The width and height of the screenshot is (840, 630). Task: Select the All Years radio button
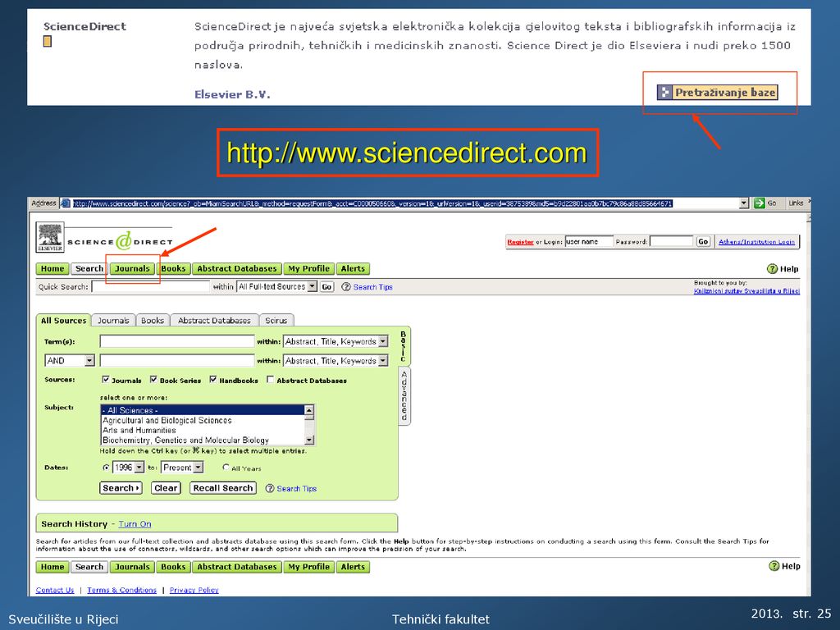click(226, 467)
